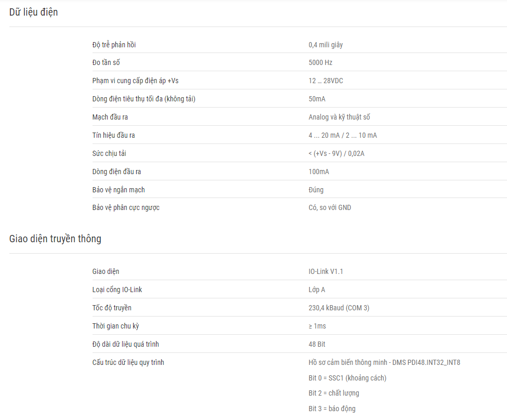
Task: Select the 'Độ trễ phản hồi' label
Action: point(114,45)
